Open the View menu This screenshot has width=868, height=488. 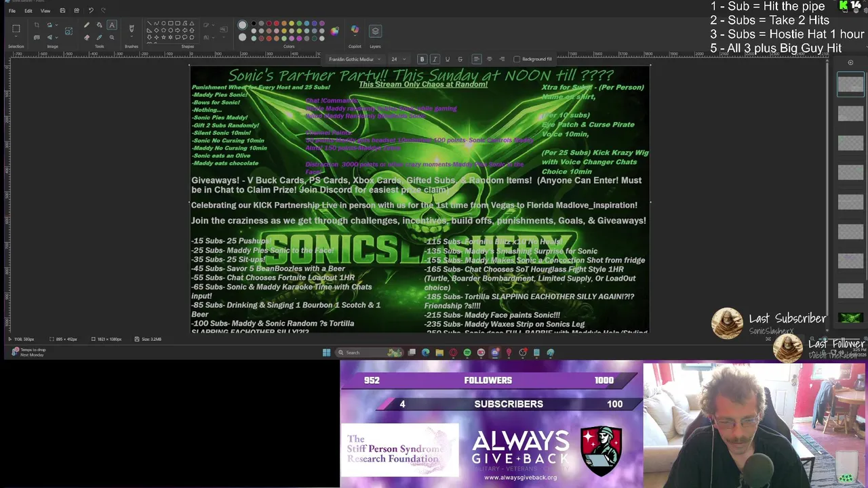45,11
